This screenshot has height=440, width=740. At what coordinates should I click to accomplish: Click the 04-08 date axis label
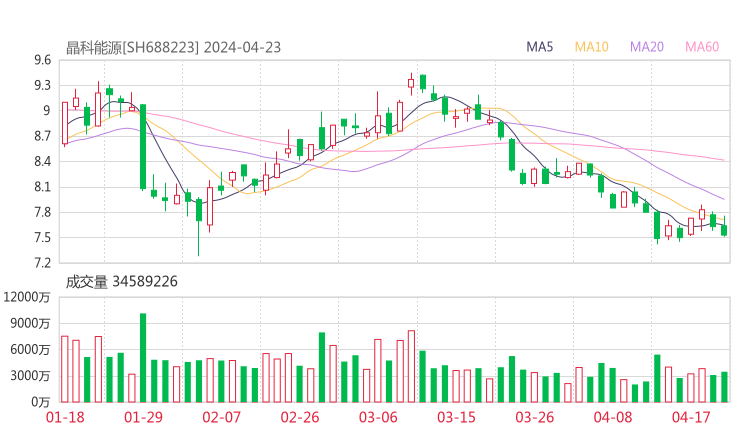[613, 417]
